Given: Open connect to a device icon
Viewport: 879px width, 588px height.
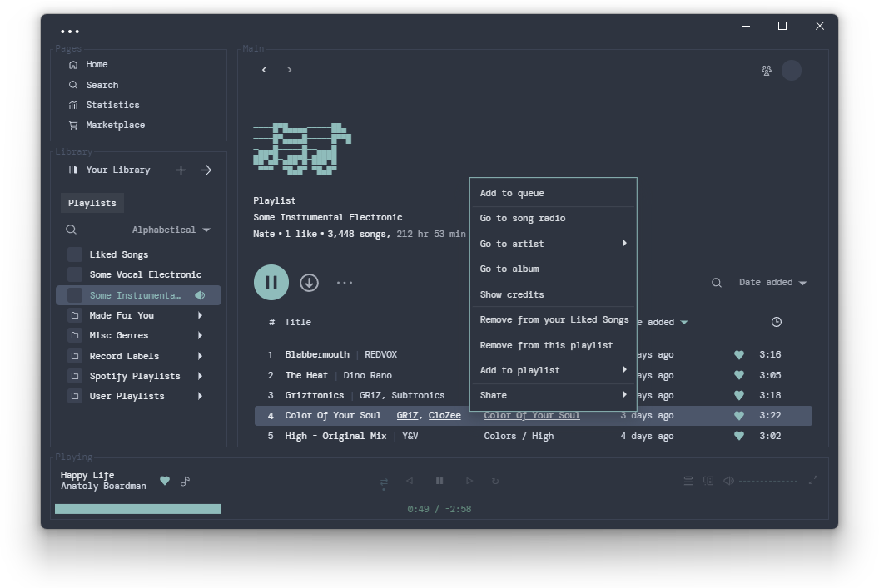Looking at the screenshot, I should click(x=708, y=481).
